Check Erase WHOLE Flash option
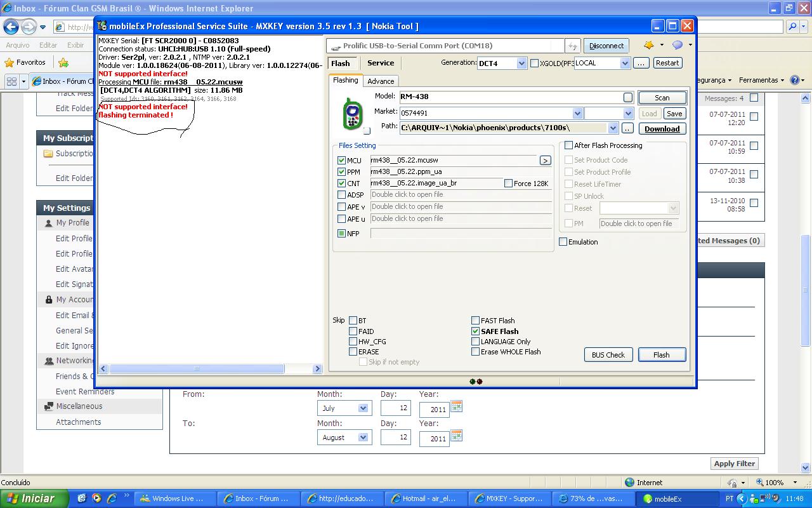The height and width of the screenshot is (508, 812). pos(475,352)
